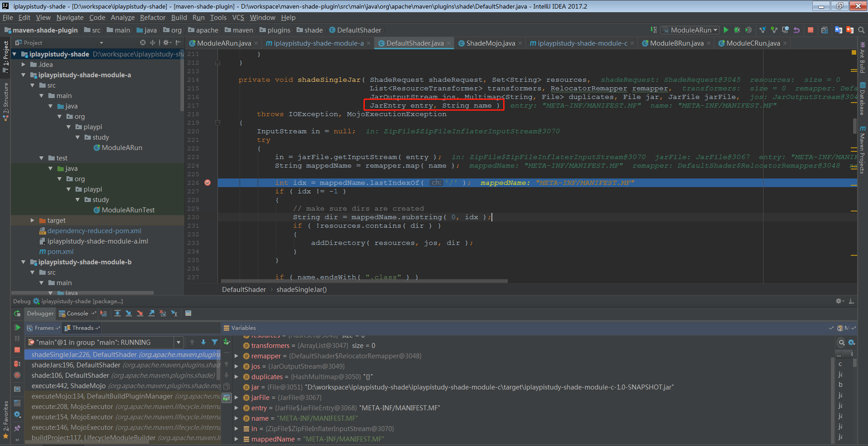The image size is (868, 446).
Task: Click the search everywhere magnifier icon
Action: point(861,30)
